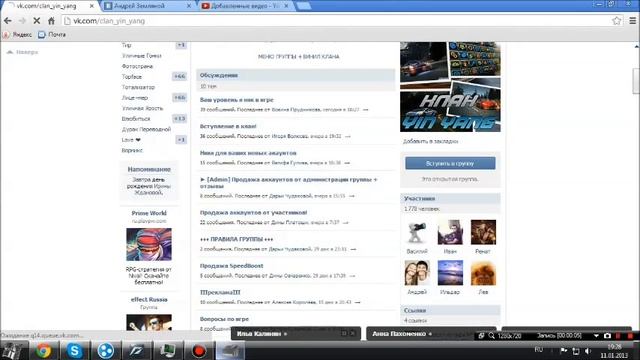Close the Илья Калинин chat tab
The image size is (640, 360).
[x=353, y=333]
